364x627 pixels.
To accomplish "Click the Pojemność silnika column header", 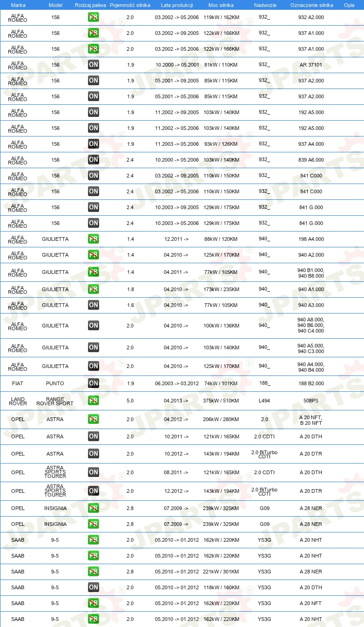I will point(130,5).
